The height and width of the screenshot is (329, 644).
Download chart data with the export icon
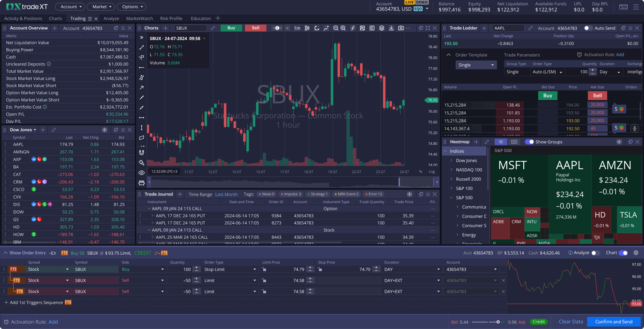pos(391,28)
